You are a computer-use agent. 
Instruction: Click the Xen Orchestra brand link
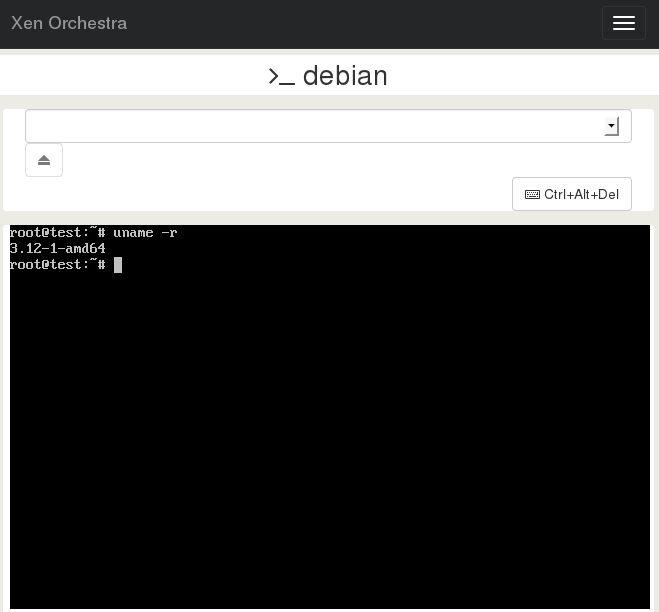[x=69, y=23]
